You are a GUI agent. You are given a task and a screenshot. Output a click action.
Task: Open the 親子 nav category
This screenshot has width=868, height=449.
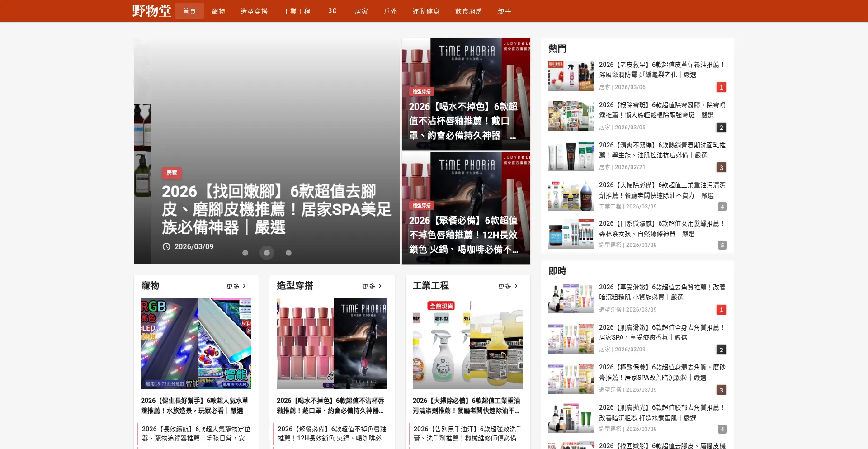click(x=505, y=11)
